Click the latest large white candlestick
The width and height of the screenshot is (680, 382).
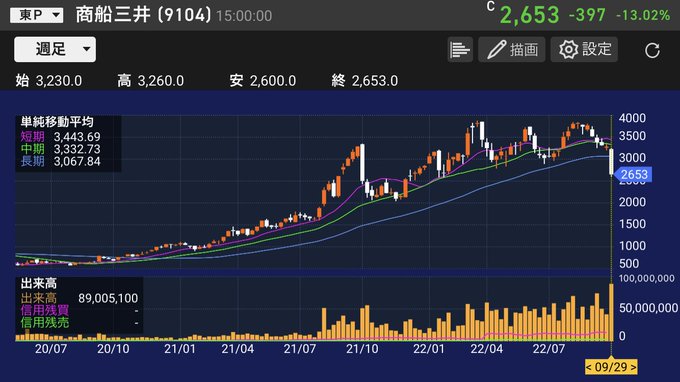[x=611, y=161]
